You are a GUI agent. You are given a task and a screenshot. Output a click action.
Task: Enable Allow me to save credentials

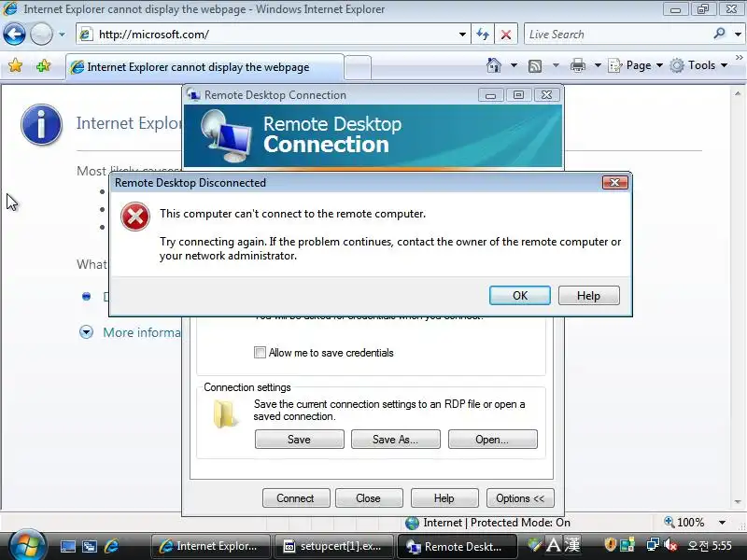click(x=260, y=353)
